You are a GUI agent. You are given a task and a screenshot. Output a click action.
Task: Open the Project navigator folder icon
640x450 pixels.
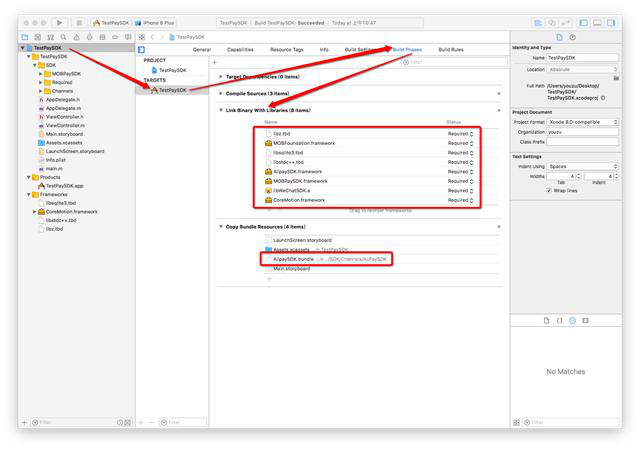24,37
